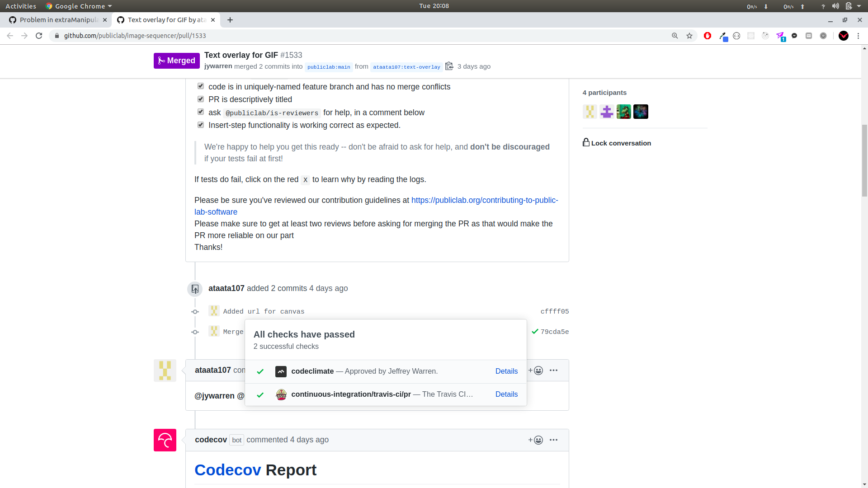Open commit hash 79cda5e
Image resolution: width=868 pixels, height=488 pixels.
(x=555, y=332)
